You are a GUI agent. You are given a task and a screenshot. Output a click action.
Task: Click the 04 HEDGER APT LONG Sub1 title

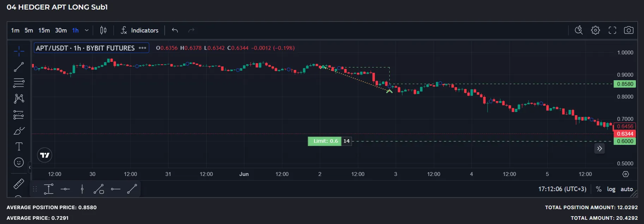[57, 7]
